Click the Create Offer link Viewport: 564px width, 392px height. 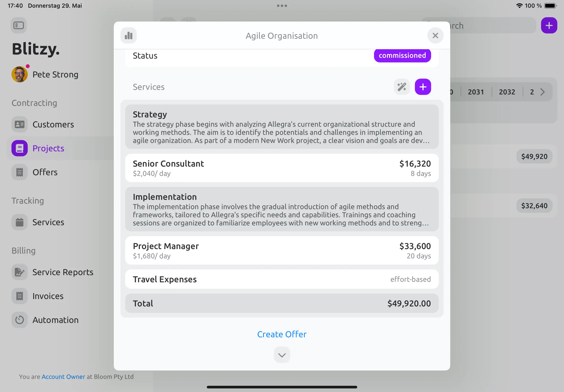(x=282, y=335)
